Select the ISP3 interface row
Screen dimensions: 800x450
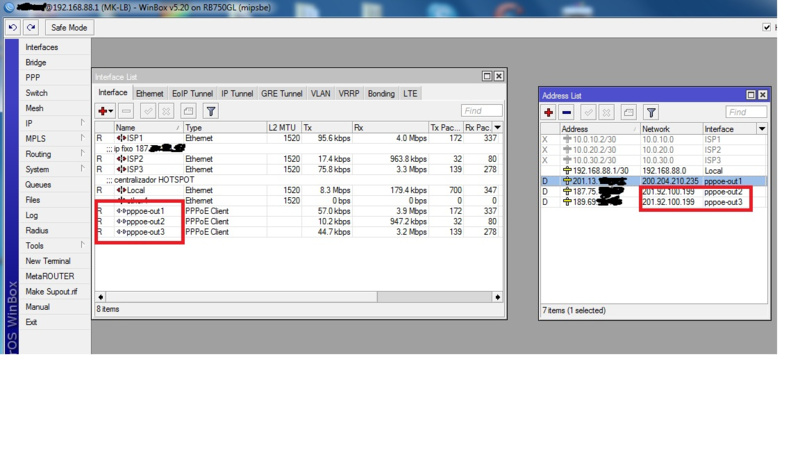point(298,169)
